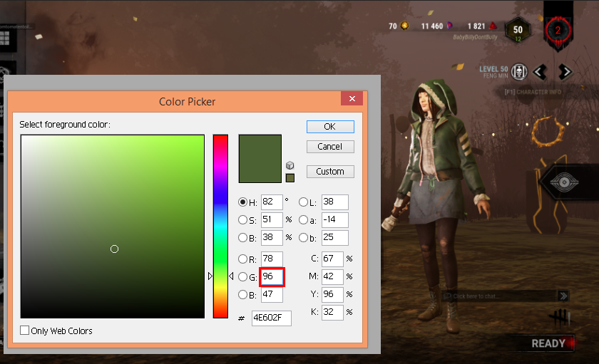The height and width of the screenshot is (364, 599).
Task: Click the OK button in Color Picker
Action: pos(330,127)
